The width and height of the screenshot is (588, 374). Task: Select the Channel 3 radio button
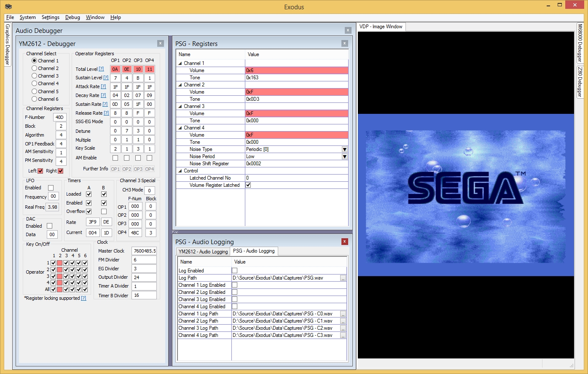tap(35, 76)
